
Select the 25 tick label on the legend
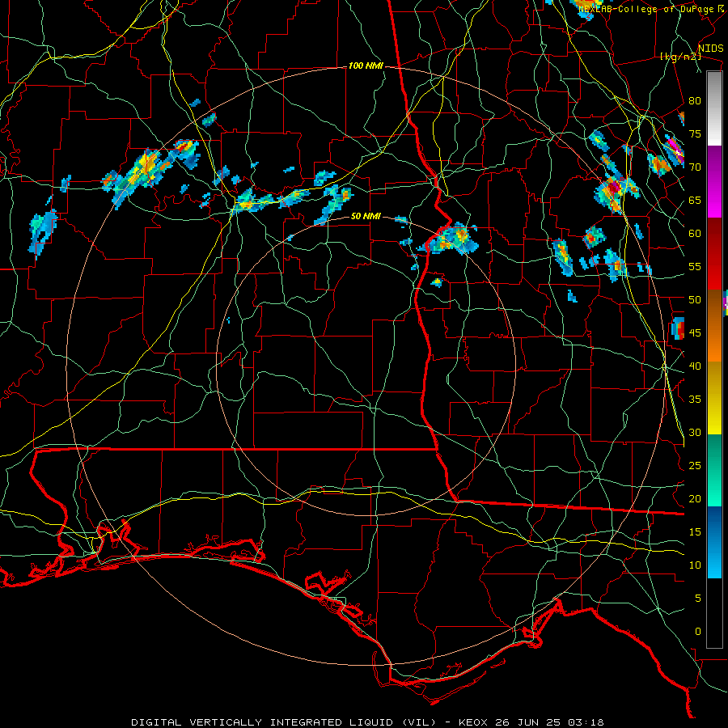pos(695,466)
